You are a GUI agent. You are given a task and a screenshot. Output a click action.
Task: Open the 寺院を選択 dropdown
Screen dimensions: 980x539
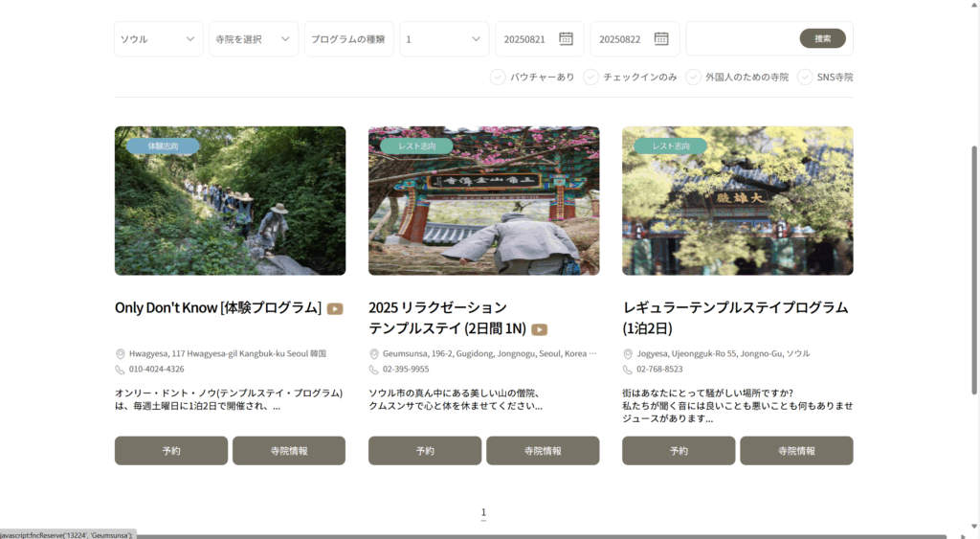click(x=253, y=39)
